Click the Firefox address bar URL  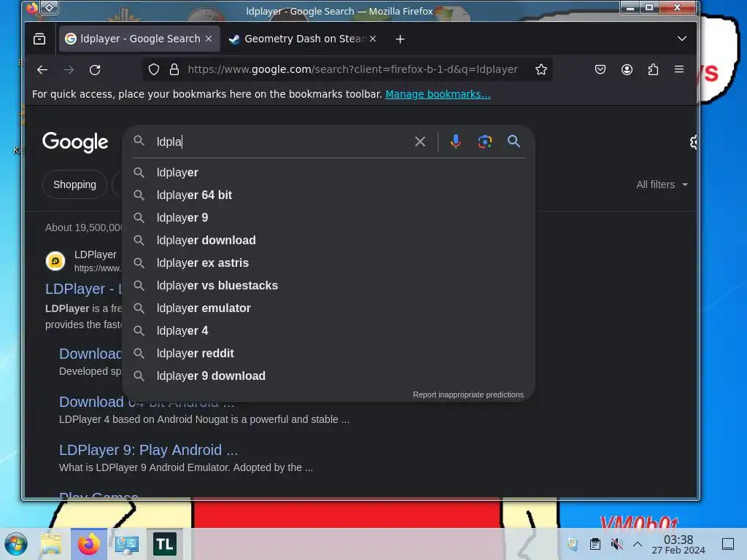[352, 69]
